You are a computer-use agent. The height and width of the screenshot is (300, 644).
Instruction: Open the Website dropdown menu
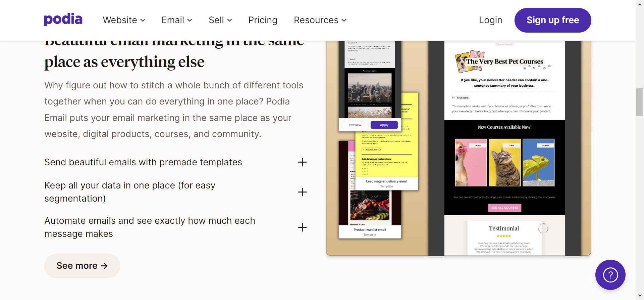point(124,20)
